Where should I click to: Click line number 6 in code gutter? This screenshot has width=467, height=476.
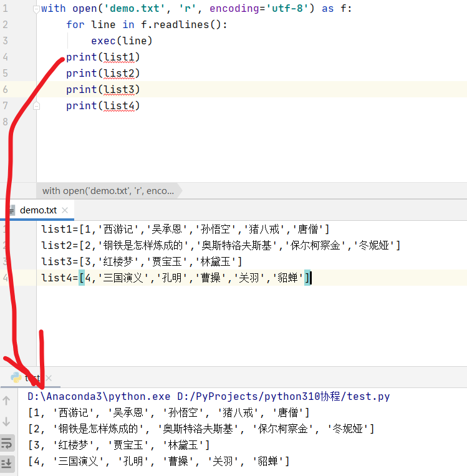pyautogui.click(x=5, y=90)
